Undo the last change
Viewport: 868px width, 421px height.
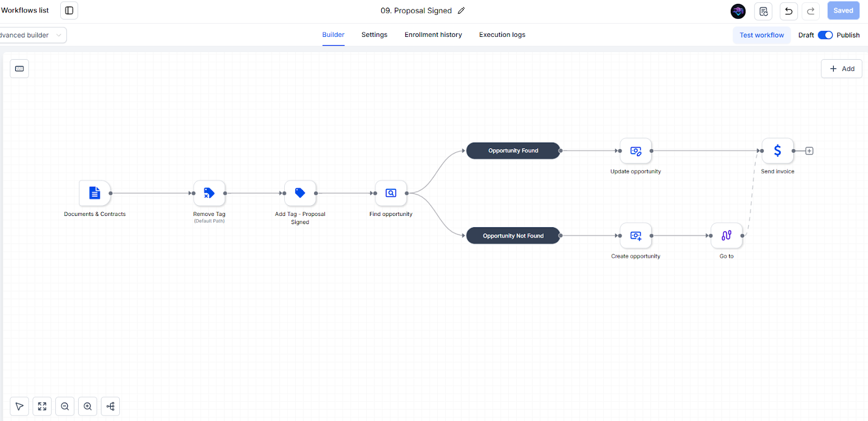pyautogui.click(x=789, y=11)
